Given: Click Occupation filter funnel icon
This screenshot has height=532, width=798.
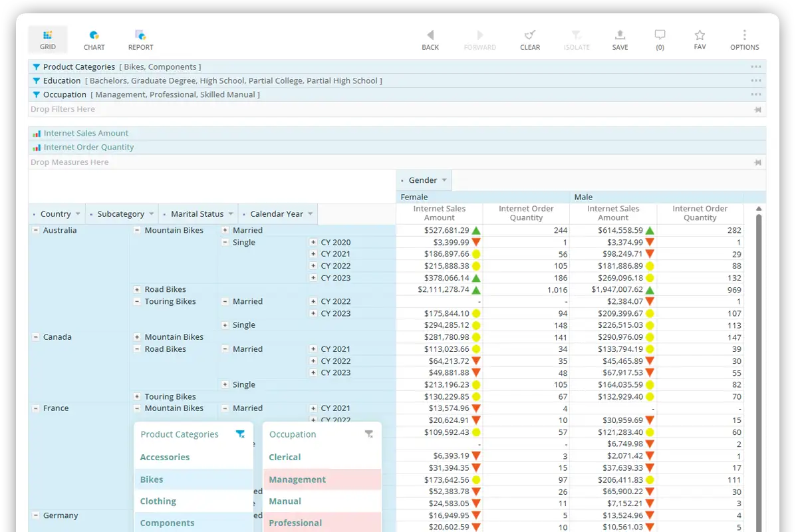Looking at the screenshot, I should [x=36, y=95].
